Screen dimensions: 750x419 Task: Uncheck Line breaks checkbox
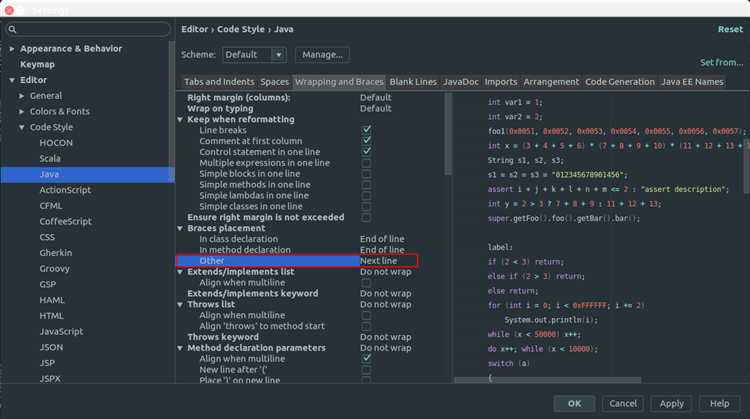(366, 130)
